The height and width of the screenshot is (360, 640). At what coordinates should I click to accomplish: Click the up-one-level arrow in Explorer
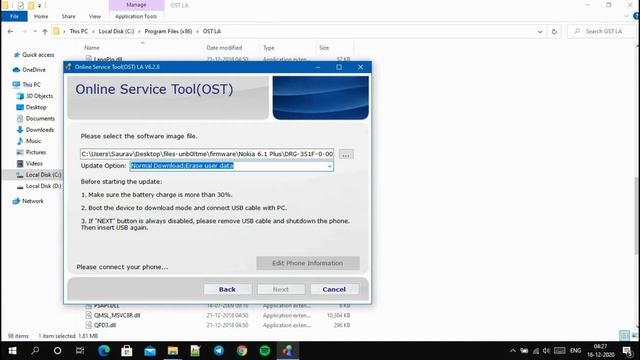(45, 31)
